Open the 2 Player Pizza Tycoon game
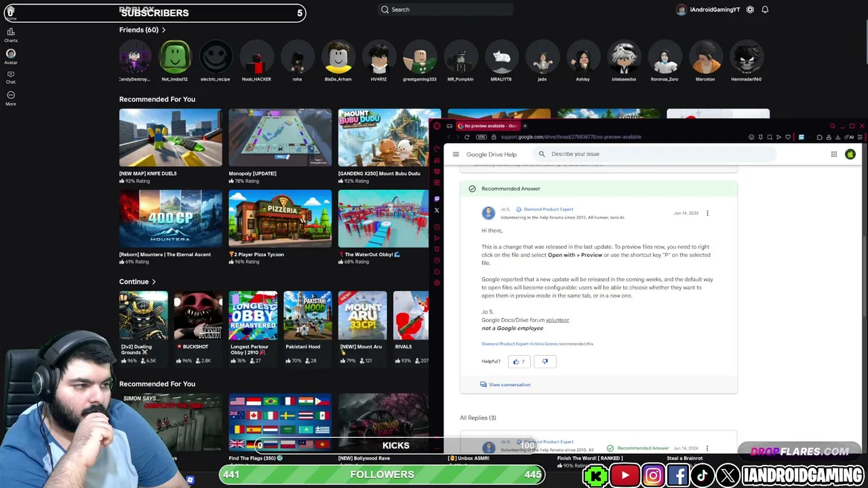The width and height of the screenshot is (868, 488). point(280,219)
